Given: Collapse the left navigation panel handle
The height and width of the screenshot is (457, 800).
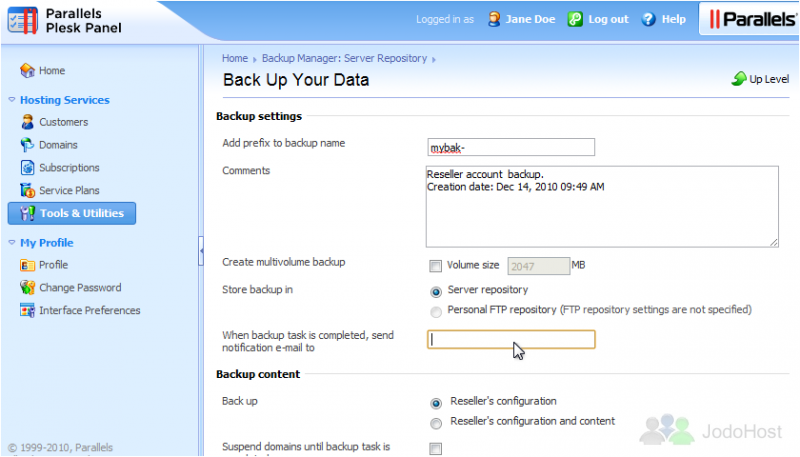Looking at the screenshot, I should pyautogui.click(x=201, y=247).
